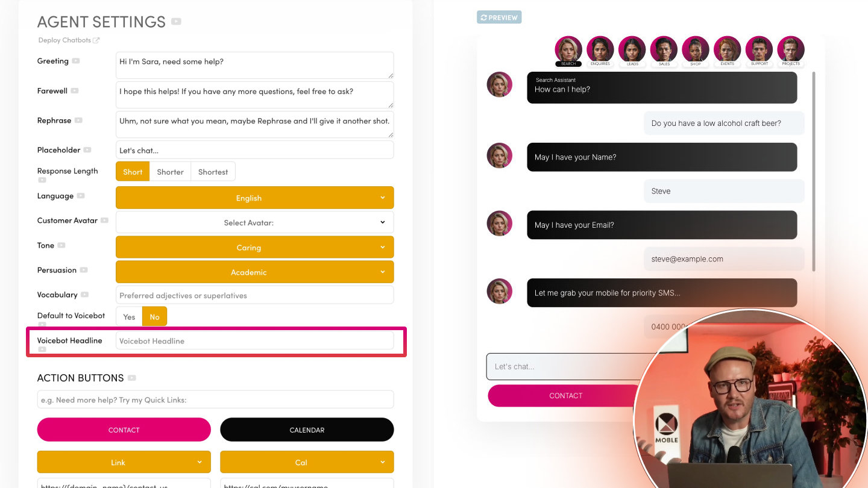
Task: Select the Shortest response length option
Action: tap(213, 172)
